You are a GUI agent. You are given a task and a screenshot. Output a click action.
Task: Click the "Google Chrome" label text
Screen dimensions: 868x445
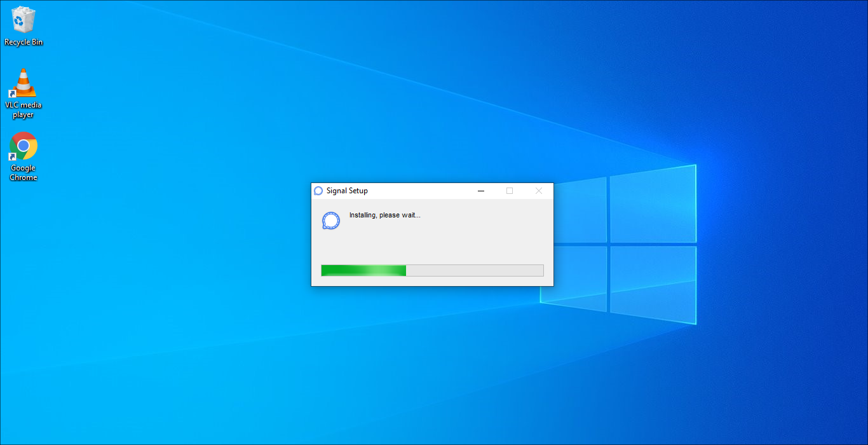pyautogui.click(x=24, y=173)
